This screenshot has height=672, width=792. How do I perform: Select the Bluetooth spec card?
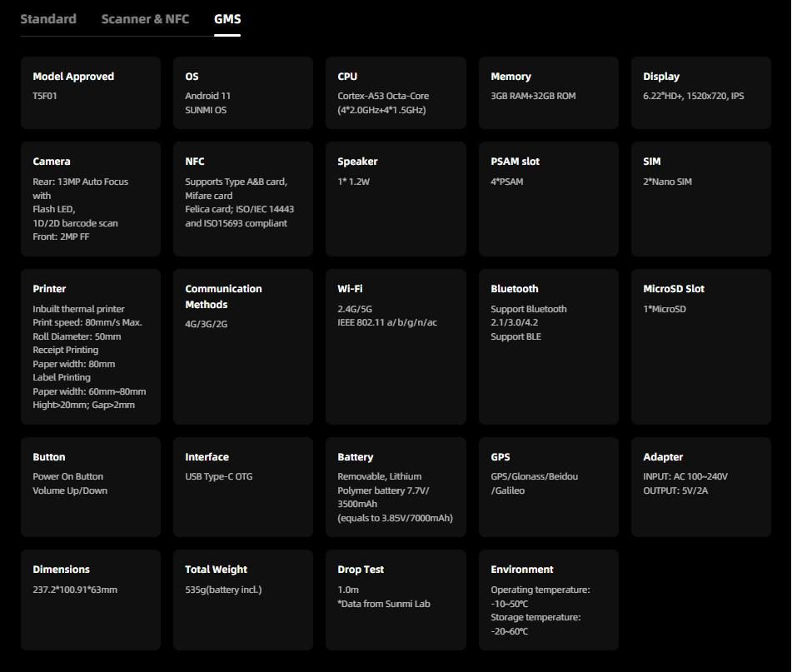click(x=548, y=346)
